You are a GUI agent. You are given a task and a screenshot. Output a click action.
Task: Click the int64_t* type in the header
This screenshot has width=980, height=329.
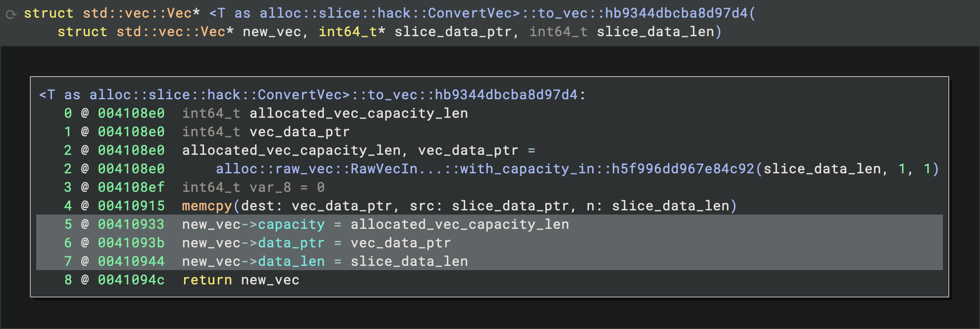click(351, 32)
